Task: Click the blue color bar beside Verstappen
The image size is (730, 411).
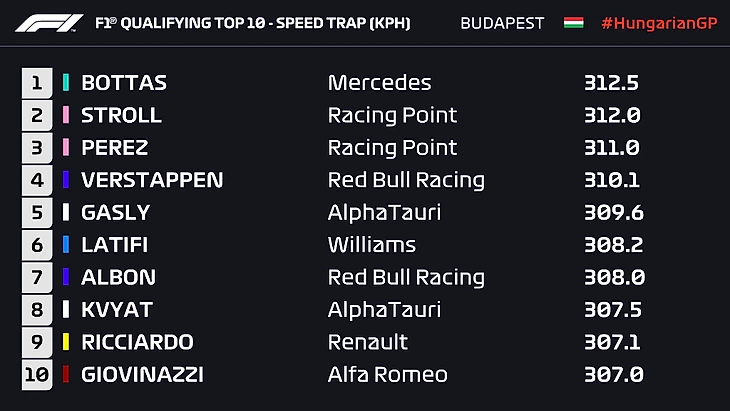Action: point(66,180)
